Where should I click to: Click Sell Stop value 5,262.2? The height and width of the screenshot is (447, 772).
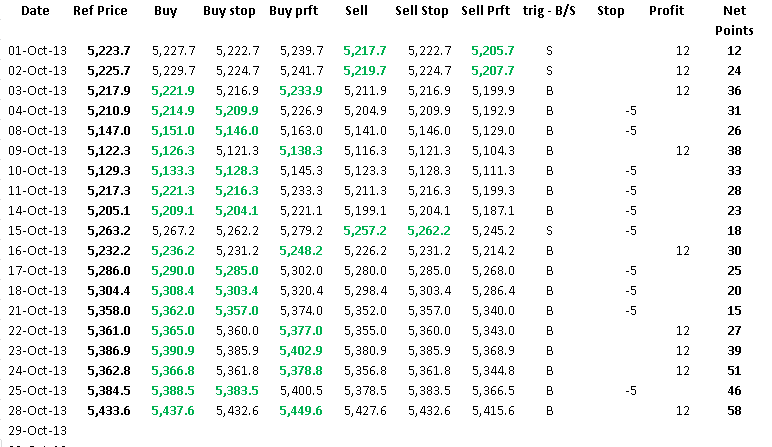tap(429, 231)
